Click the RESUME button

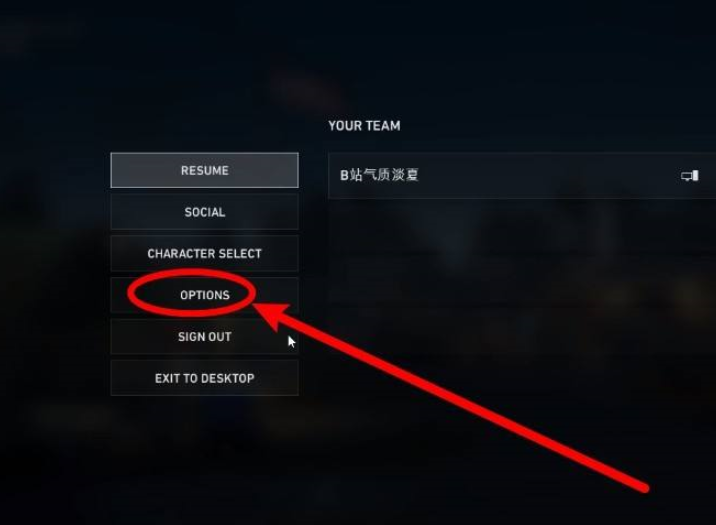point(205,170)
